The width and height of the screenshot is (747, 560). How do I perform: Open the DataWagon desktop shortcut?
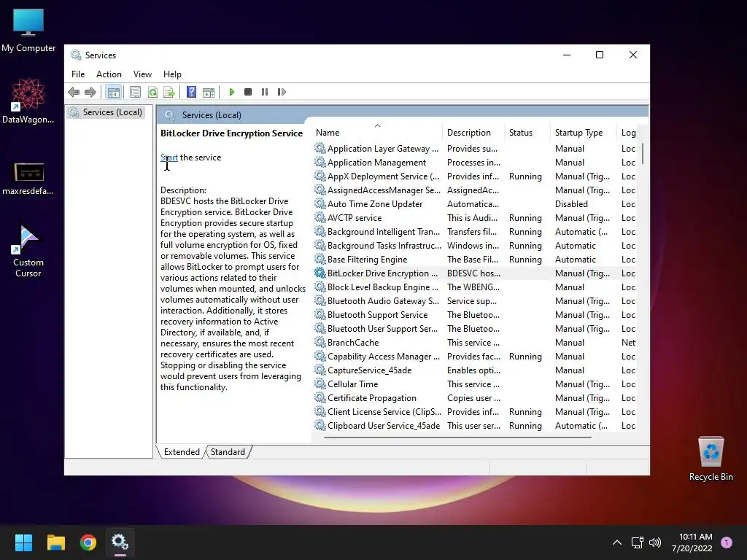coord(28,101)
